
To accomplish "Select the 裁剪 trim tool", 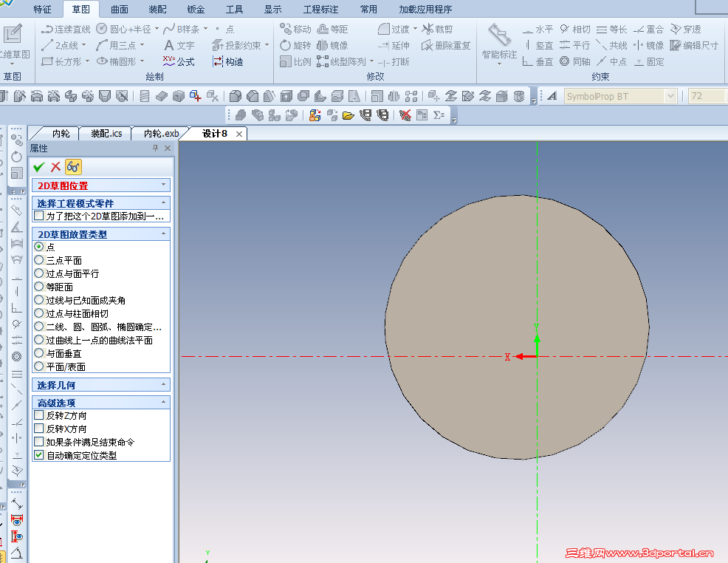I will tap(437, 30).
